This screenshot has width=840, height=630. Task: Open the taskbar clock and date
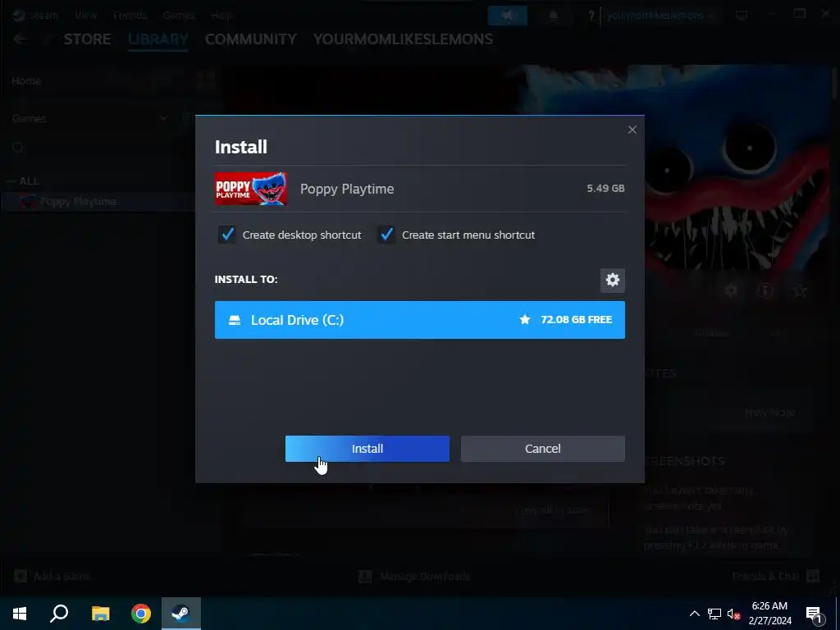tap(769, 614)
